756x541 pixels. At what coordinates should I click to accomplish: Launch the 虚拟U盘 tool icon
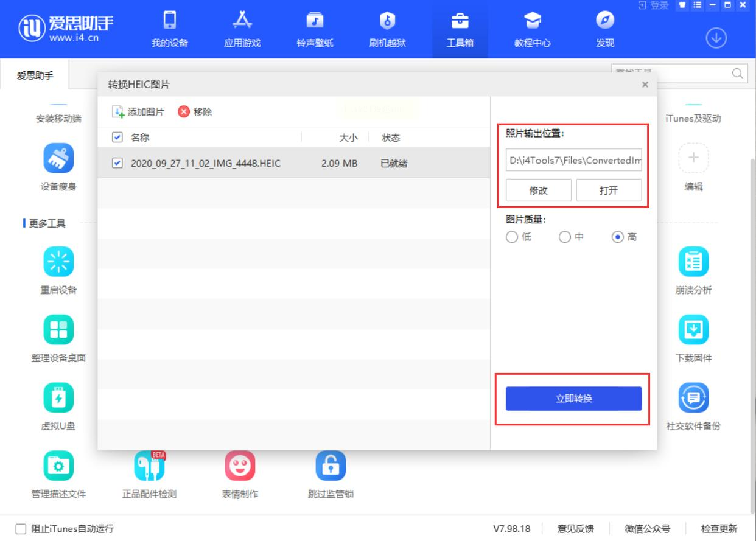58,398
